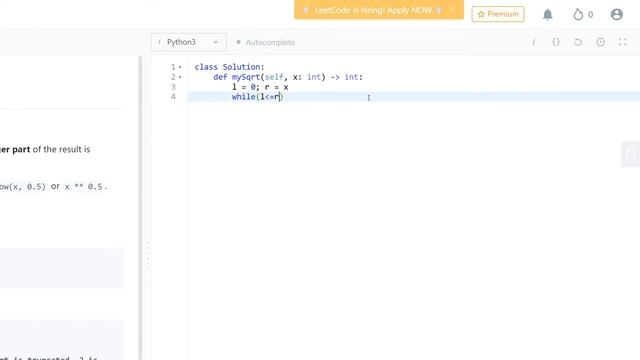The image size is (640, 360).
Task: Click line number 3 in the gutter
Action: tap(173, 87)
